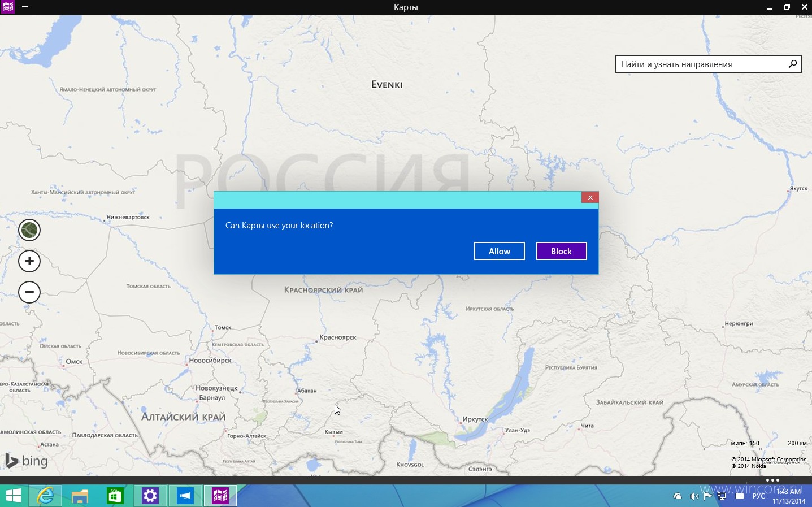Image resolution: width=812 pixels, height=507 pixels.
Task: Click the Красноярский край region label
Action: point(323,290)
